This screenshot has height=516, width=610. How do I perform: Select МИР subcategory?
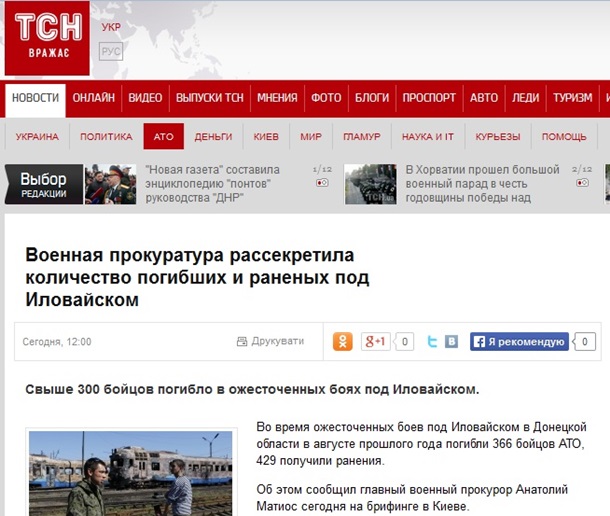[x=311, y=137]
